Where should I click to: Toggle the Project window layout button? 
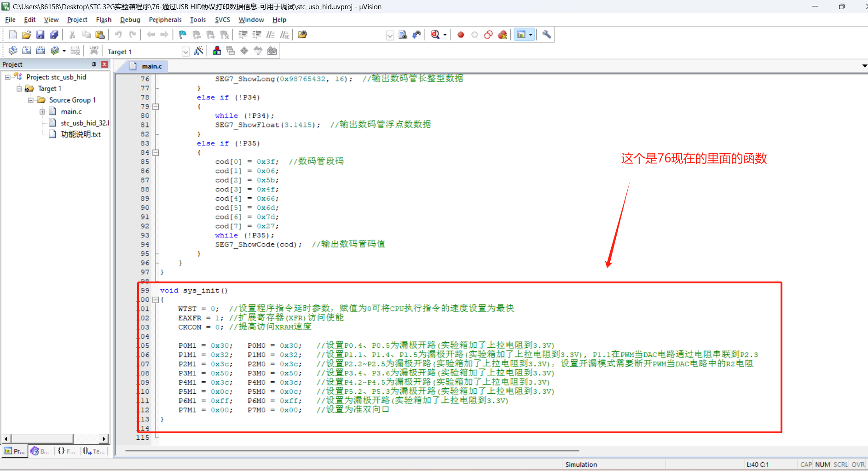point(521,34)
